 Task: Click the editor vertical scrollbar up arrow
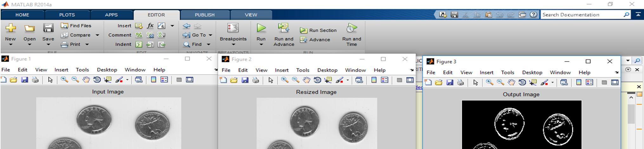631,97
